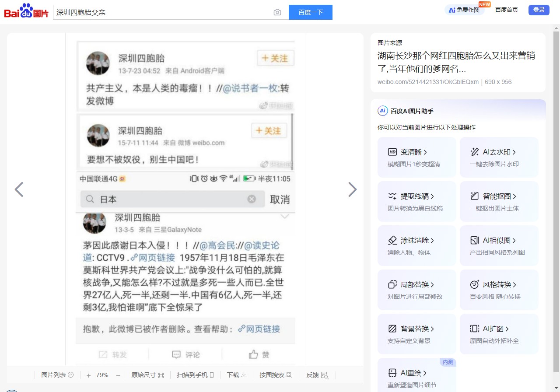Expand the 图片列表 image list
This screenshot has width=560, height=392.
point(57,375)
